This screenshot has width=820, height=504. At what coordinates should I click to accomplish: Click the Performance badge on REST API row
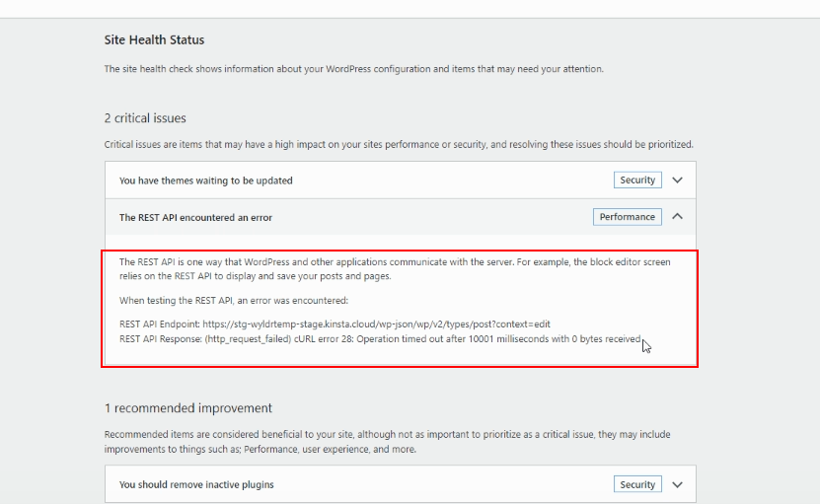[627, 217]
